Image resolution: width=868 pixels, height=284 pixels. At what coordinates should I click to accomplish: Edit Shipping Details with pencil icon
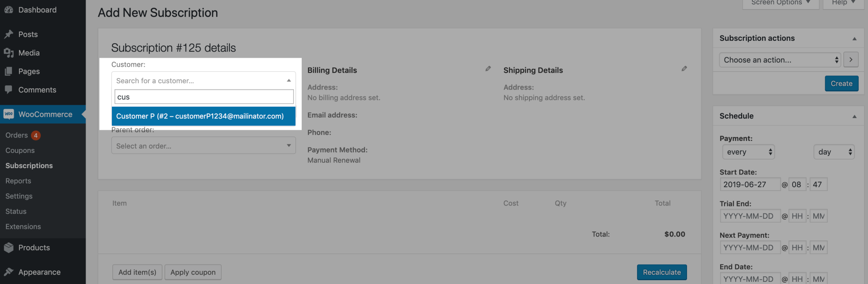[684, 68]
